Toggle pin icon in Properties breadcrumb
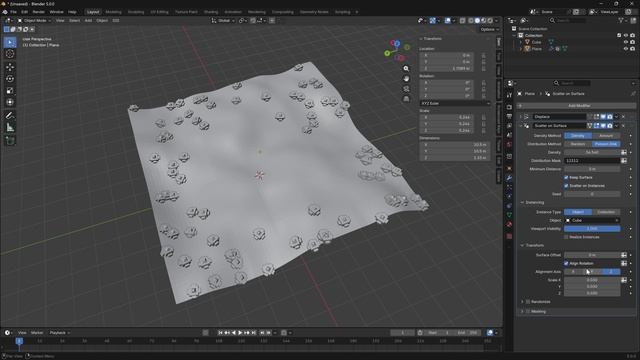The height and width of the screenshot is (360, 640). pyautogui.click(x=633, y=94)
